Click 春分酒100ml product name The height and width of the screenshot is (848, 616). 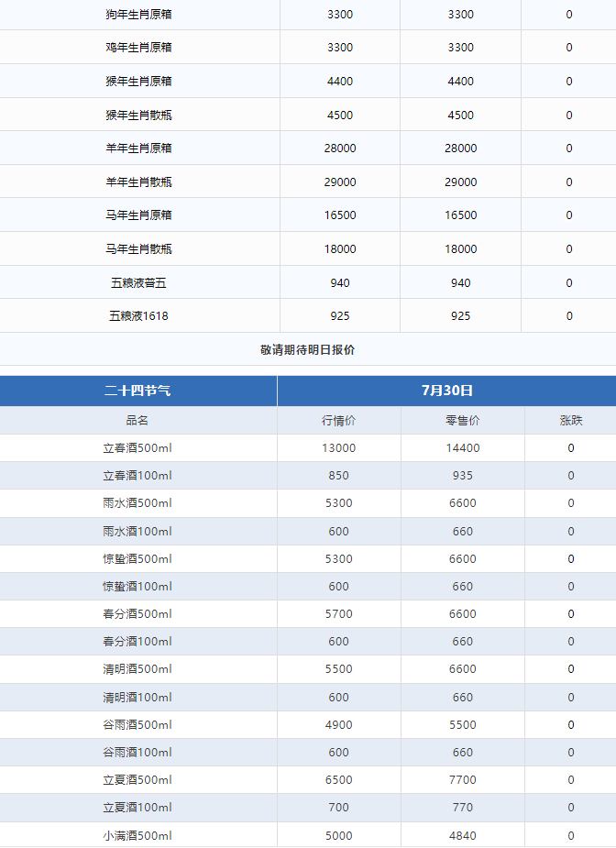tap(137, 642)
